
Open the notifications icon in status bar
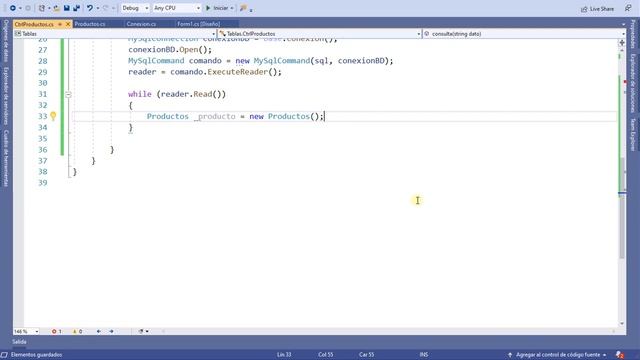pos(620,355)
